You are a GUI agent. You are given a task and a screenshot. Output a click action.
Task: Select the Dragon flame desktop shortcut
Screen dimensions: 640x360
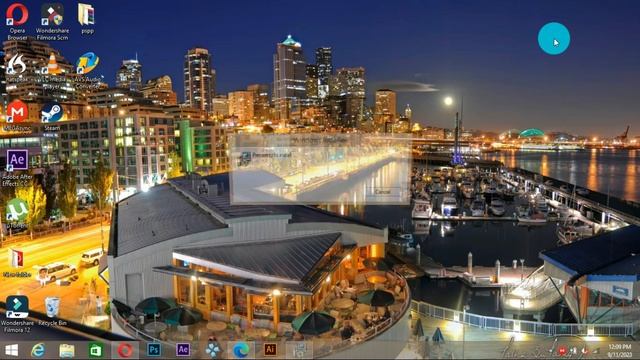[x=17, y=68]
